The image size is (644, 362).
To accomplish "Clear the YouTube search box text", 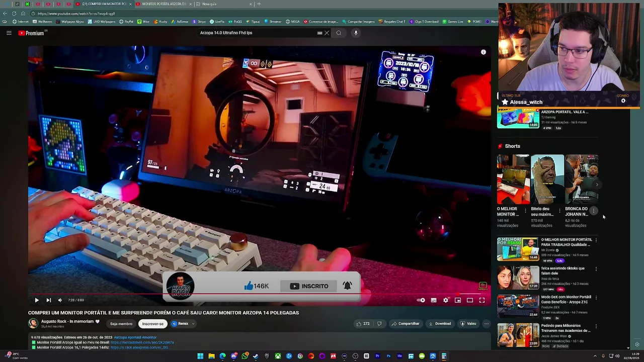I will (x=327, y=33).
